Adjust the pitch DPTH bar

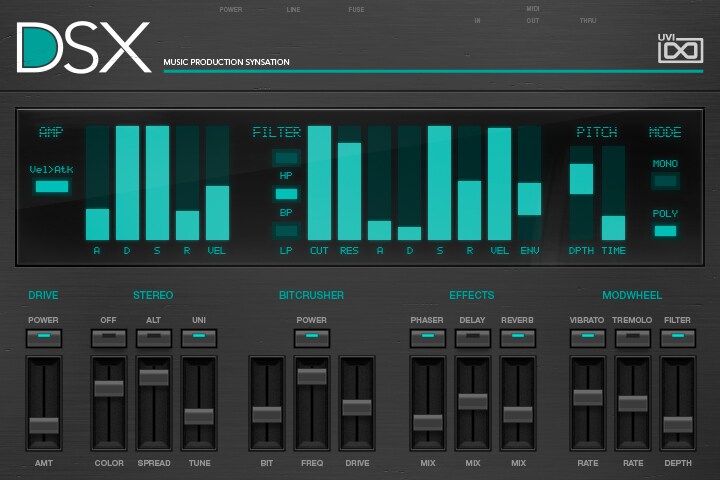(x=581, y=193)
